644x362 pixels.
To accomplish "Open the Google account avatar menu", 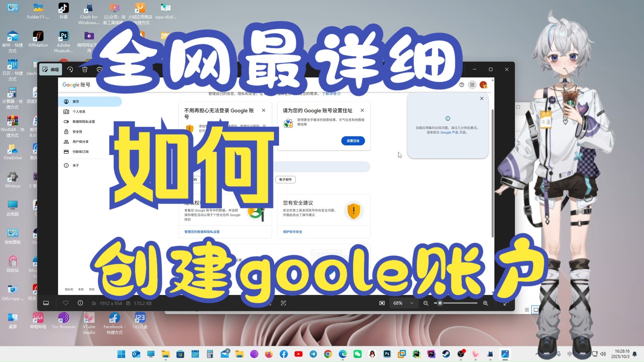I will [x=483, y=85].
